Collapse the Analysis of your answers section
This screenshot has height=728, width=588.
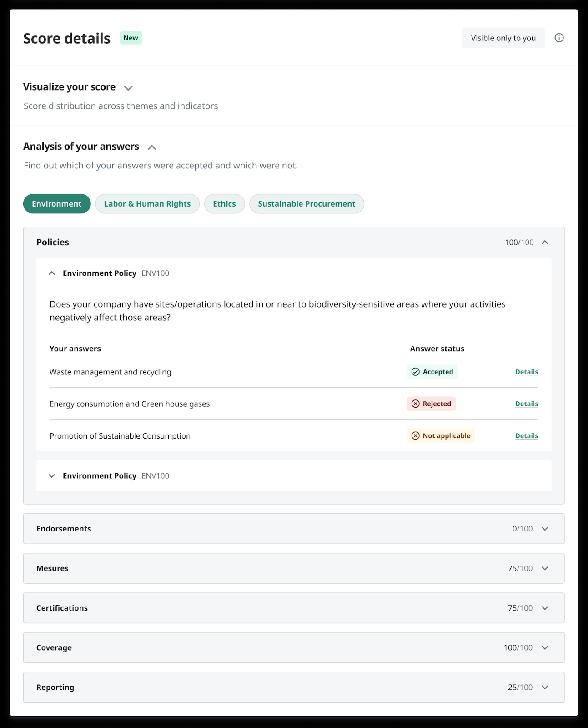152,147
